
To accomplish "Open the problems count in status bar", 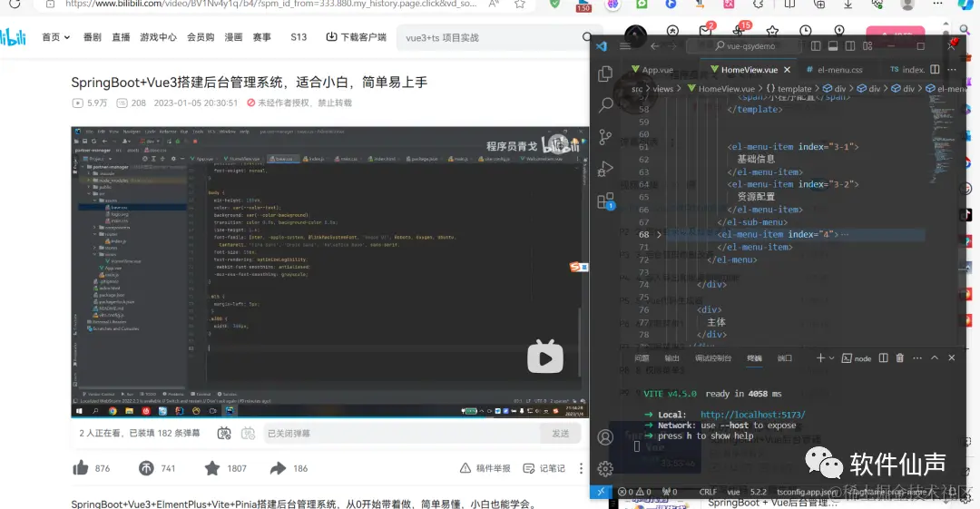I will (x=634, y=492).
